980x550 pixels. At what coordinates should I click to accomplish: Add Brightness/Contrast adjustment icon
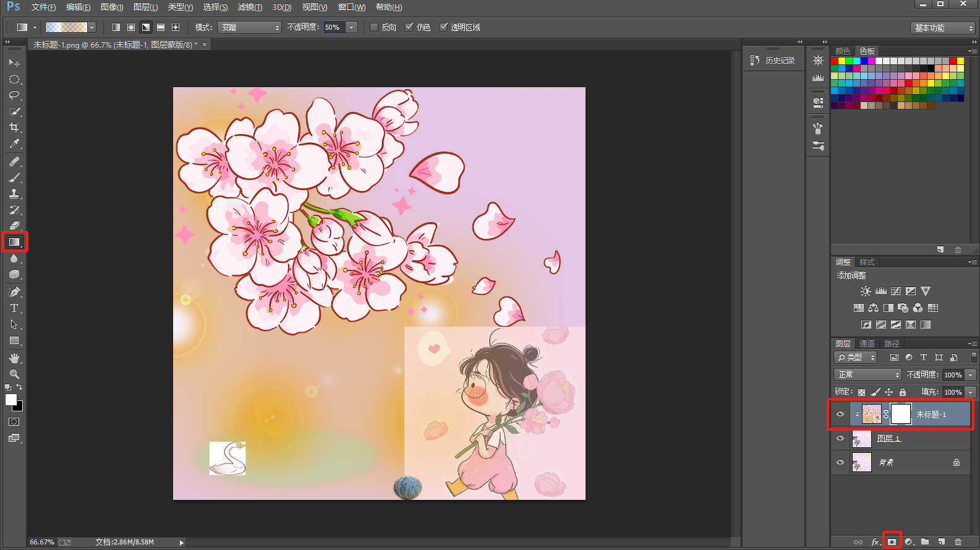[866, 291]
